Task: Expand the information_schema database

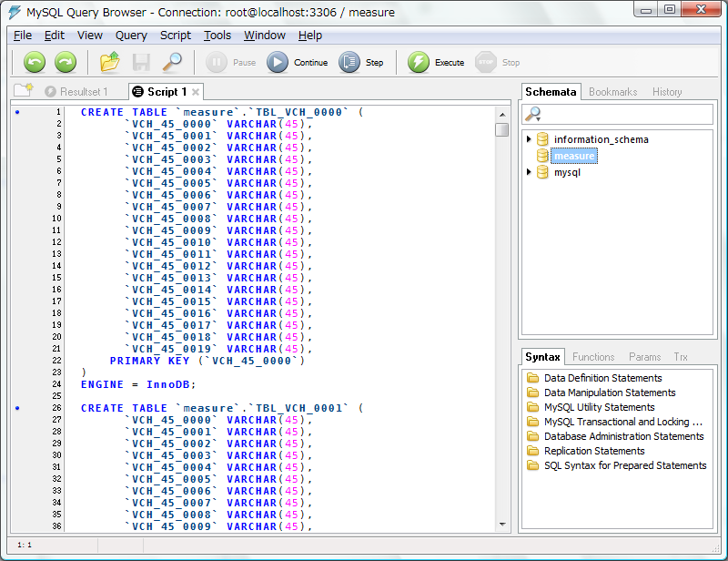Action: click(x=529, y=139)
